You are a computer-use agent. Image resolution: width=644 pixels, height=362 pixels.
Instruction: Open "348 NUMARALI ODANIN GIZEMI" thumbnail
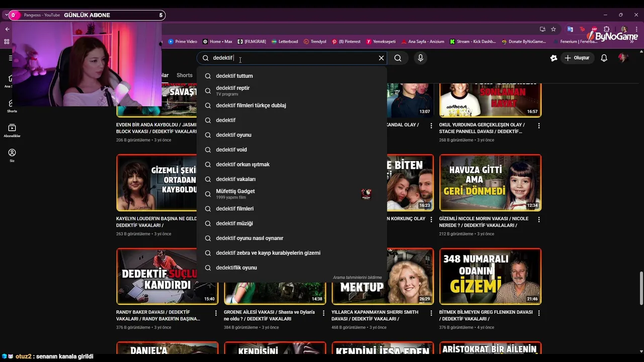pos(490,276)
